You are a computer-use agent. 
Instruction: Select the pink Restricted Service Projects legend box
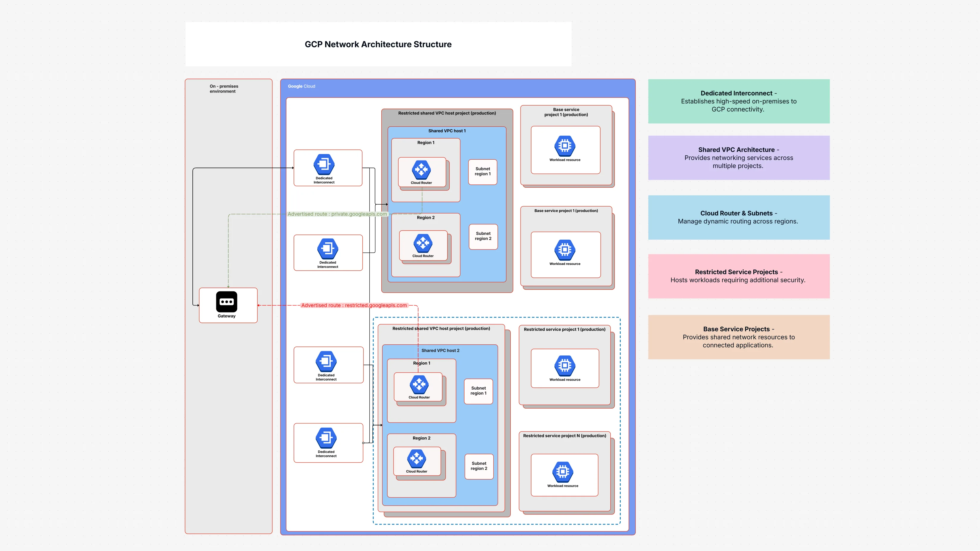[738, 275]
